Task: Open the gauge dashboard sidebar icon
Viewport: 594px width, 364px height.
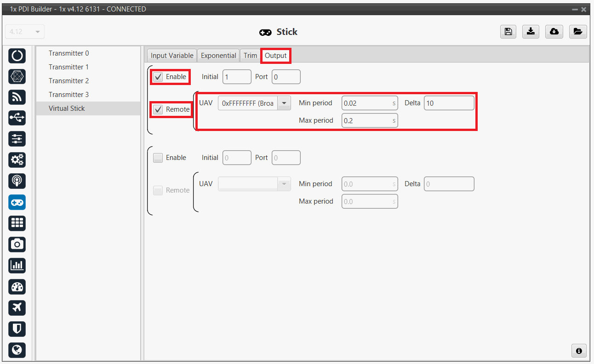Action: 17,287
